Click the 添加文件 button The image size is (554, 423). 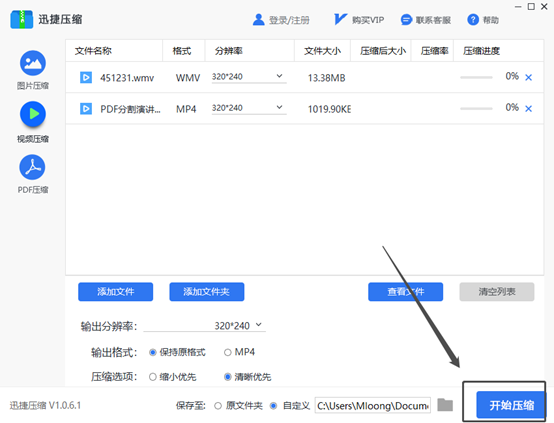(x=116, y=292)
